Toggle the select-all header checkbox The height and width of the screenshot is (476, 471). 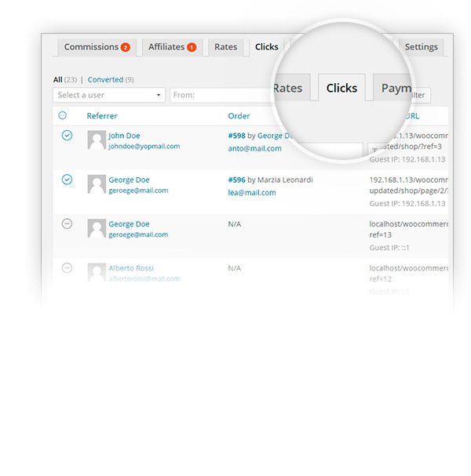[x=62, y=115]
